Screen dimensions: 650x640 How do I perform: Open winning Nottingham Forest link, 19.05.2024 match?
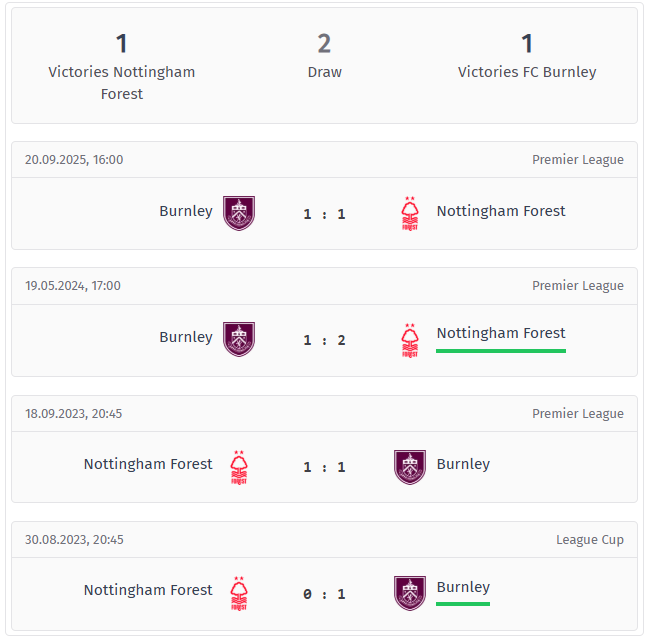pyautogui.click(x=501, y=333)
